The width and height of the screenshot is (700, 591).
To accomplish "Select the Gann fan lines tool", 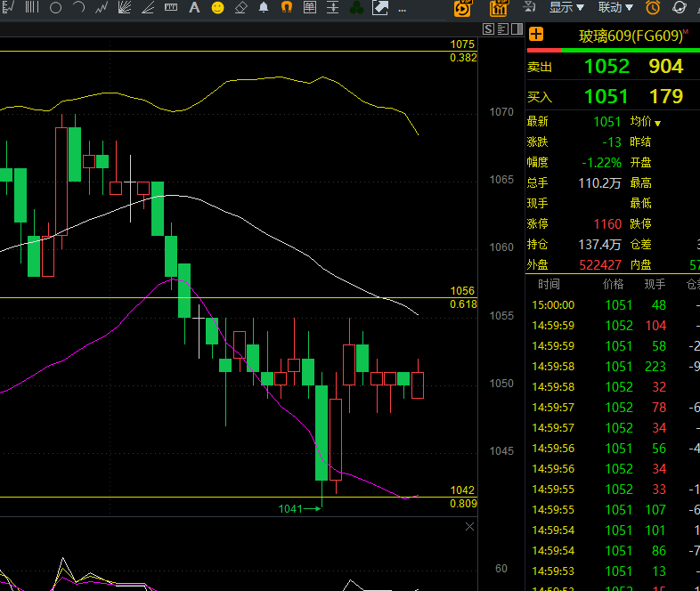I will tap(125, 7).
